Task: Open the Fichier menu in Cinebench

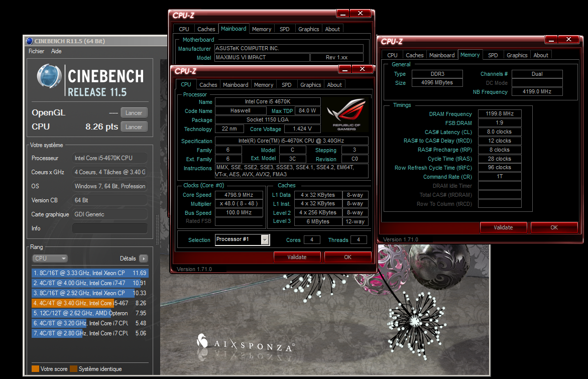Action: coord(36,51)
